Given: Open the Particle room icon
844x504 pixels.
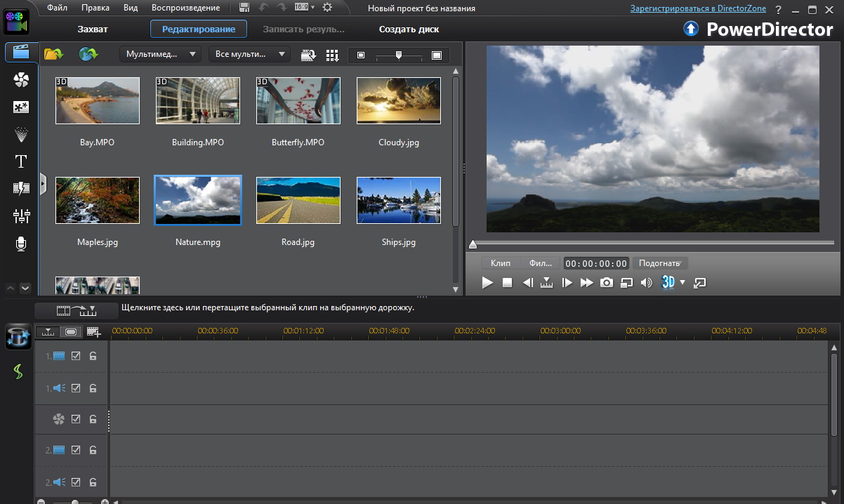Looking at the screenshot, I should (x=21, y=134).
